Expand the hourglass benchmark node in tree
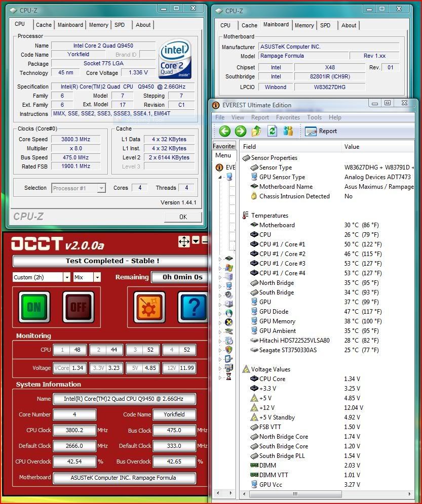Image resolution: width=422 pixels, height=504 pixels. pyautogui.click(x=220, y=377)
